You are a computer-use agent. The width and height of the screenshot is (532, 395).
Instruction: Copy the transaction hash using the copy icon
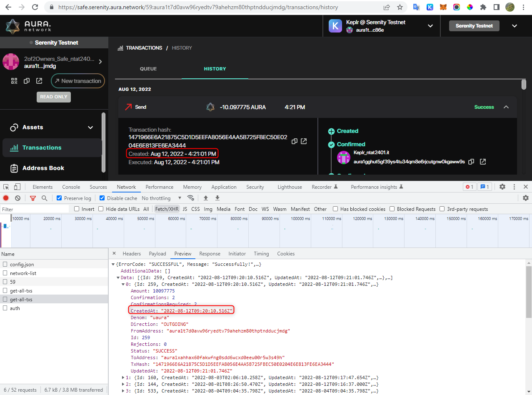[x=295, y=141]
